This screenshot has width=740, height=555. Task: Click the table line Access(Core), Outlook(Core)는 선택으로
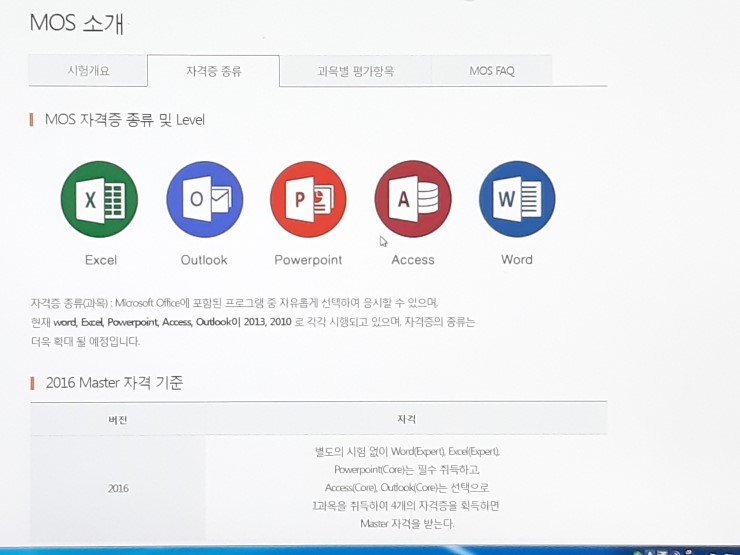click(406, 488)
